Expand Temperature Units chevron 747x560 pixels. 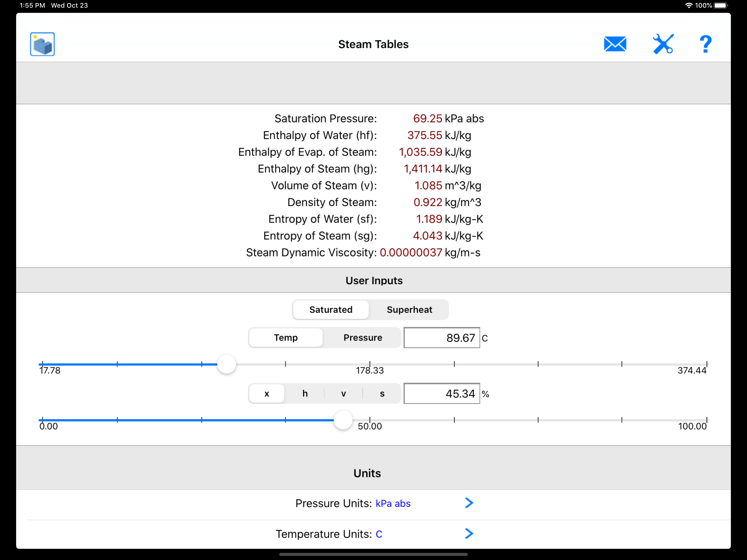pyautogui.click(x=469, y=534)
